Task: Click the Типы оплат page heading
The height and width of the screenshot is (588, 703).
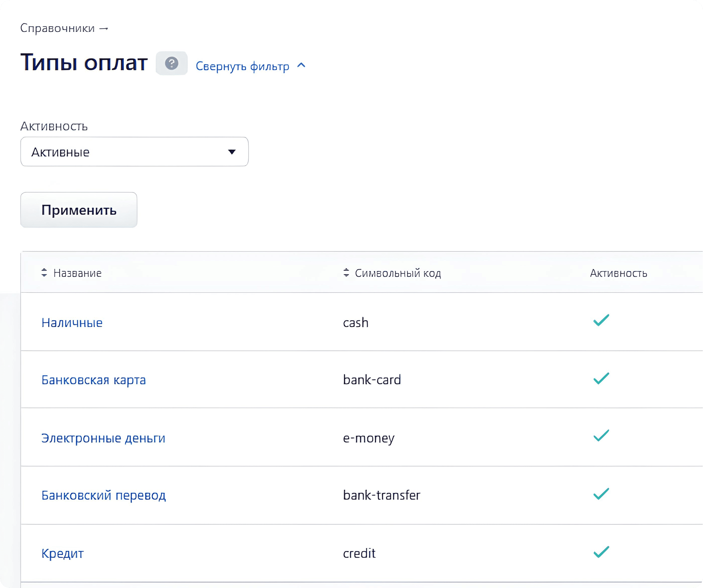Action: pyautogui.click(x=84, y=62)
